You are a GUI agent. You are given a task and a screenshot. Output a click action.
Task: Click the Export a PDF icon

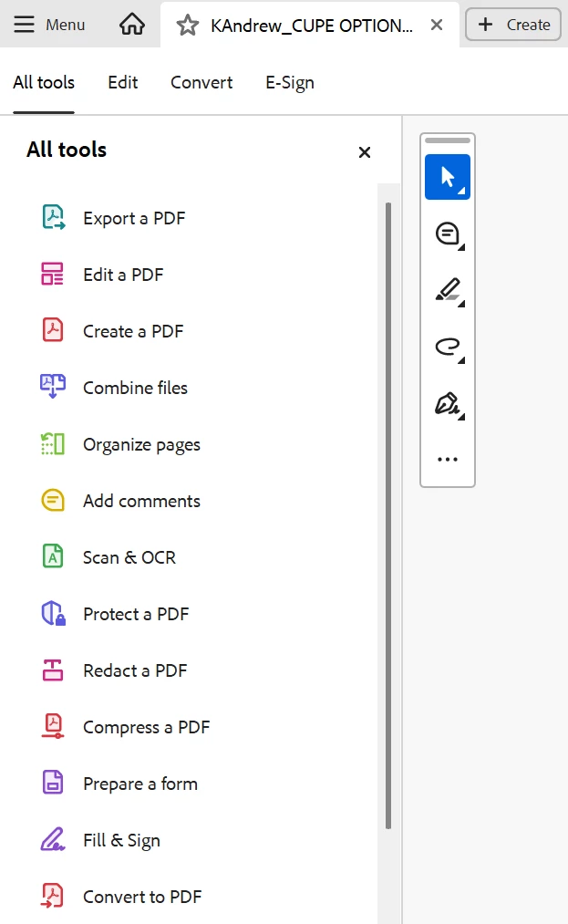53,217
